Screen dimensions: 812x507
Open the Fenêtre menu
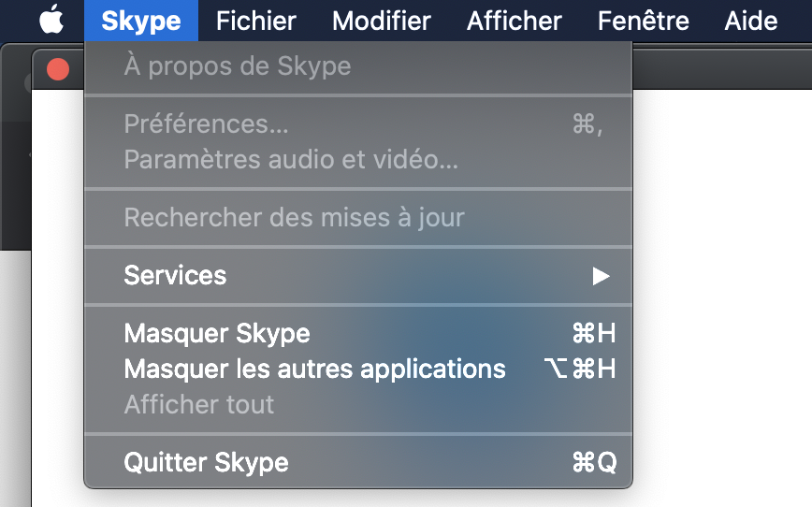tap(643, 20)
